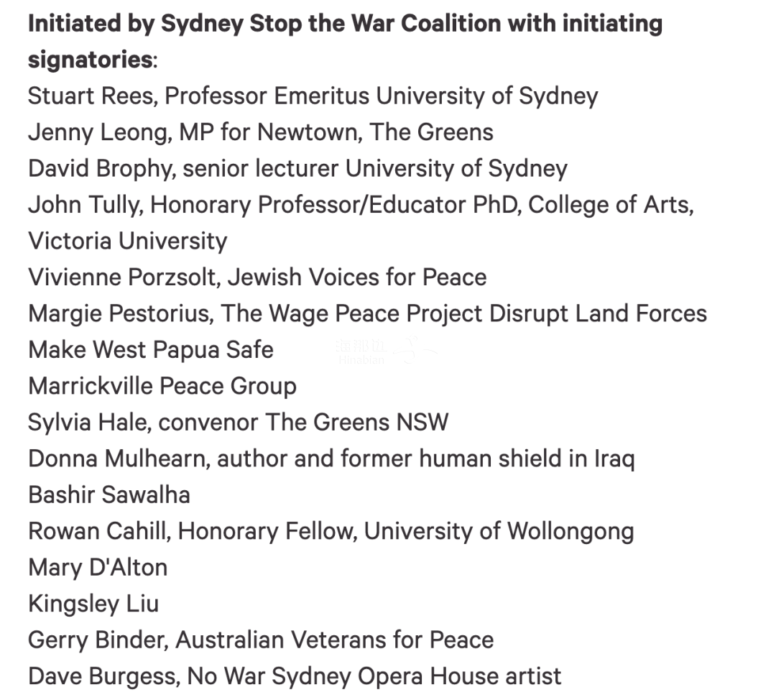This screenshot has height=700, width=776.
Task: Click the name Mary D'Alton
Action: point(98,567)
